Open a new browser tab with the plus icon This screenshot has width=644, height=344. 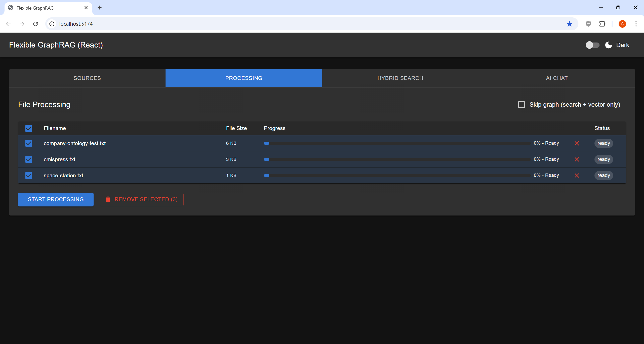(x=100, y=8)
